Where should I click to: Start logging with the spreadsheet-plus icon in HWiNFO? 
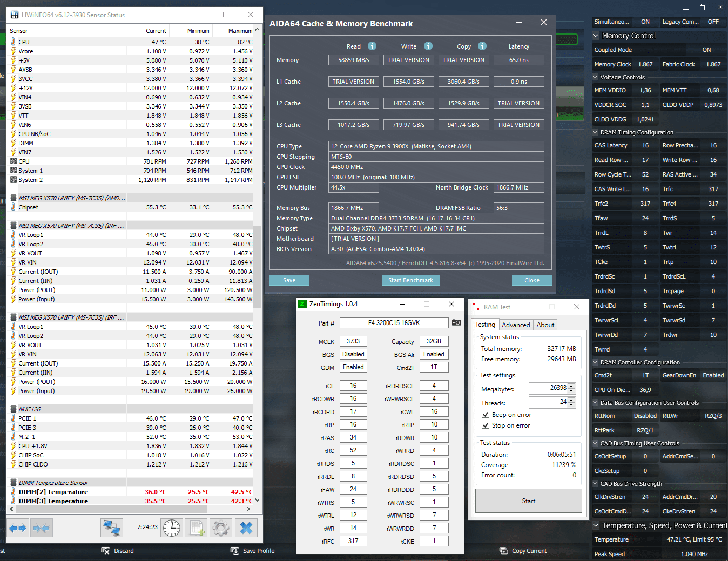(x=196, y=528)
